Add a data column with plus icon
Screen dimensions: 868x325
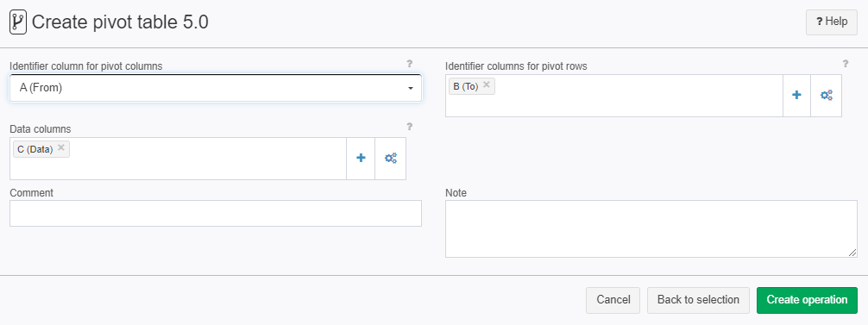point(361,158)
